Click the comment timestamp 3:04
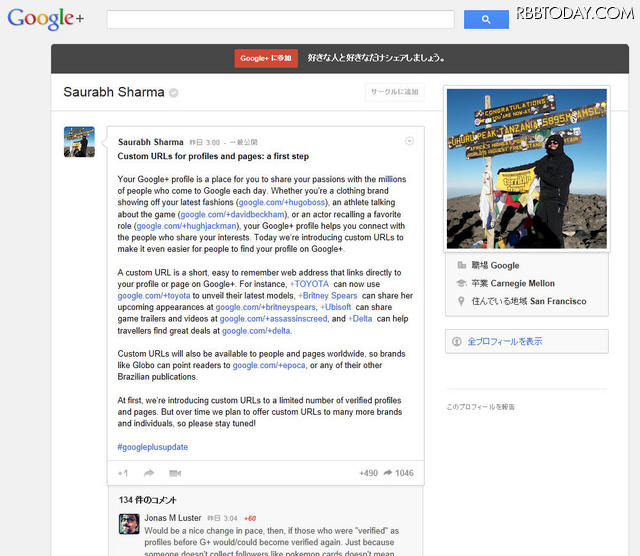 pyautogui.click(x=222, y=518)
